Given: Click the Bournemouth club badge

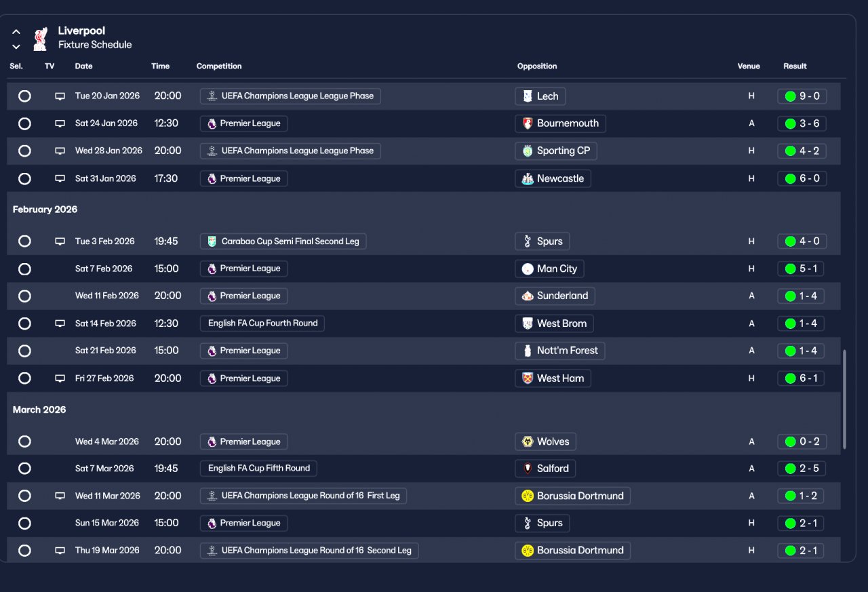Looking at the screenshot, I should (x=528, y=123).
